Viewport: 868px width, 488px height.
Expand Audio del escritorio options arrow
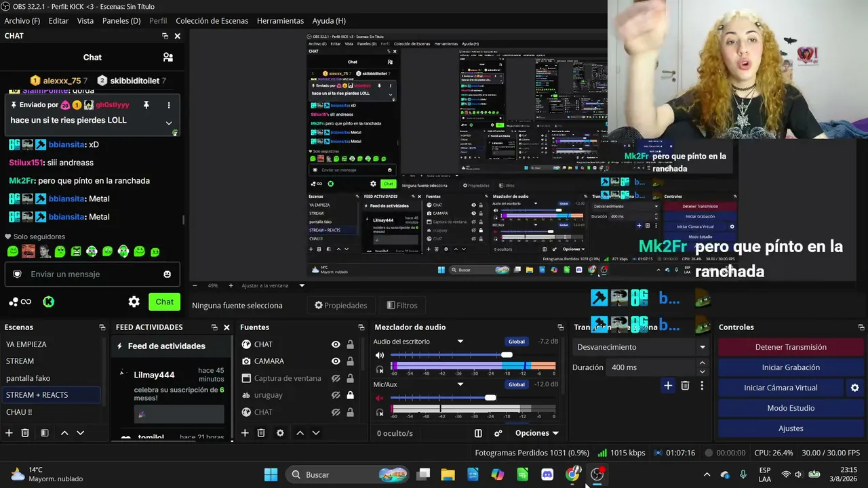click(x=460, y=342)
